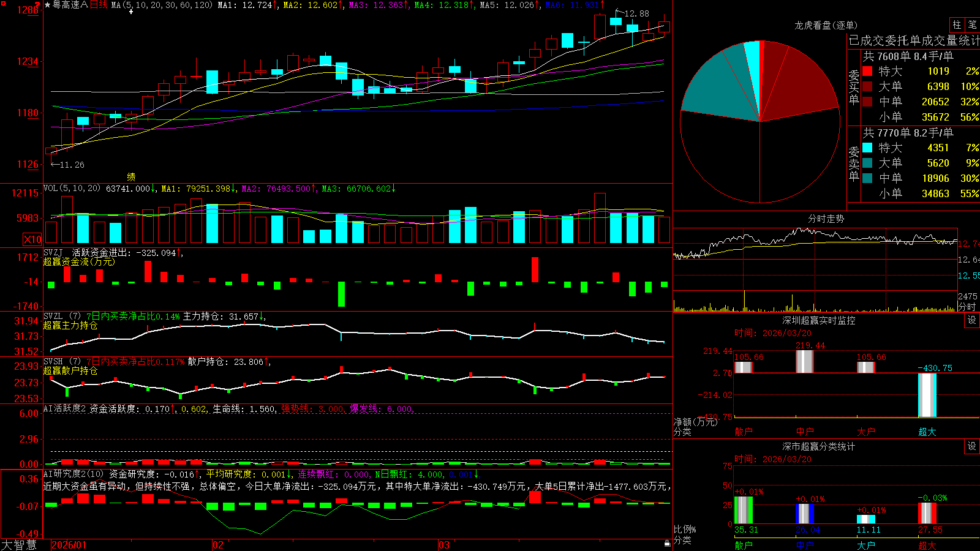Click the VOL(5,10,20) indicator label
The width and height of the screenshot is (980, 551).
(x=72, y=189)
